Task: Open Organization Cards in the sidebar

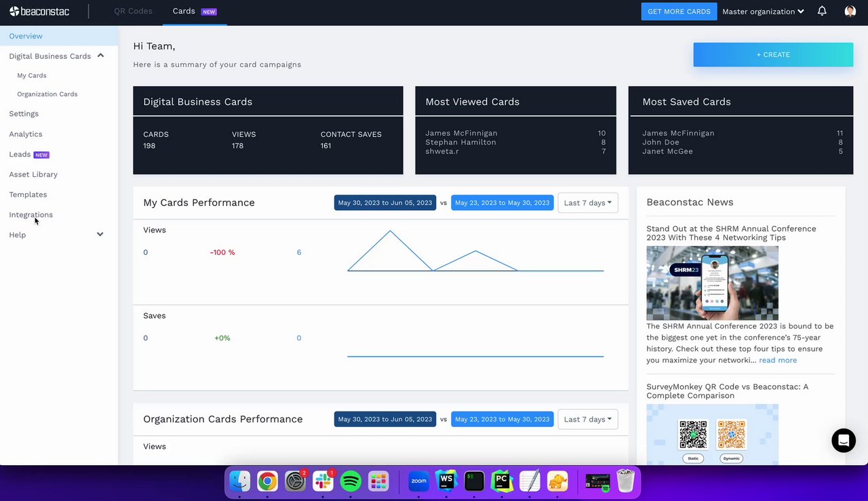Action: [47, 94]
